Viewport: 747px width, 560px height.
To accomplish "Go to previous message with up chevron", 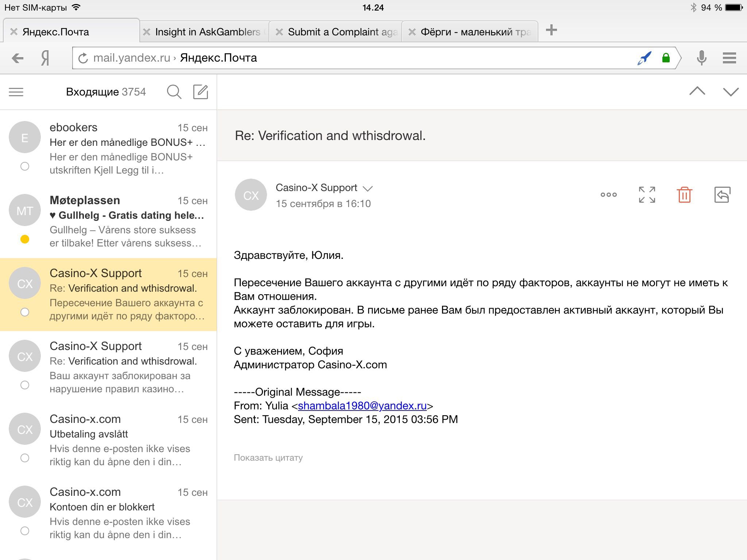I will [x=697, y=91].
